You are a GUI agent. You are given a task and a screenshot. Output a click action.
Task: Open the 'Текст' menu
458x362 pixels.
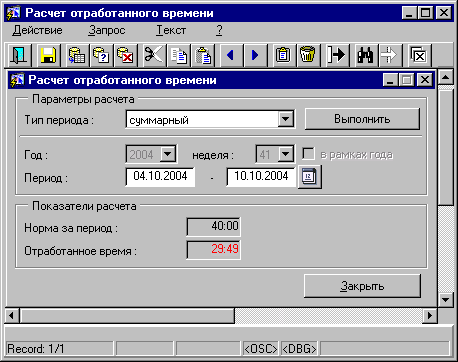[171, 30]
